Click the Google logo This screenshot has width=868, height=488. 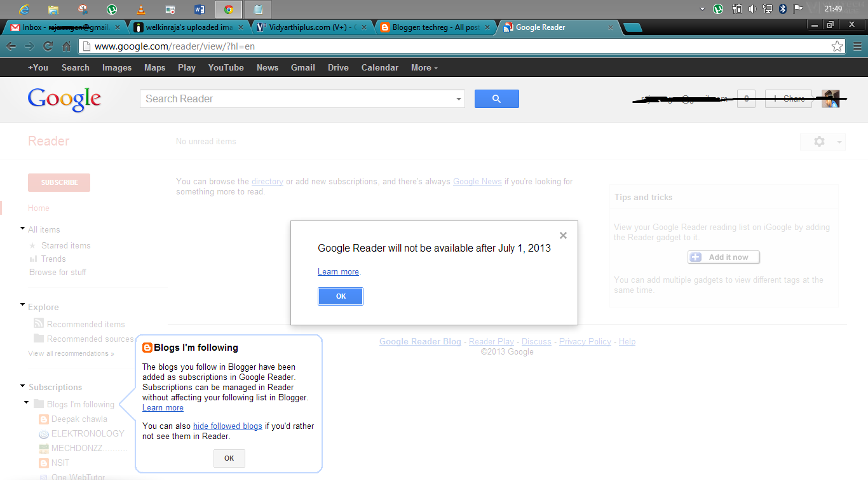(64, 100)
